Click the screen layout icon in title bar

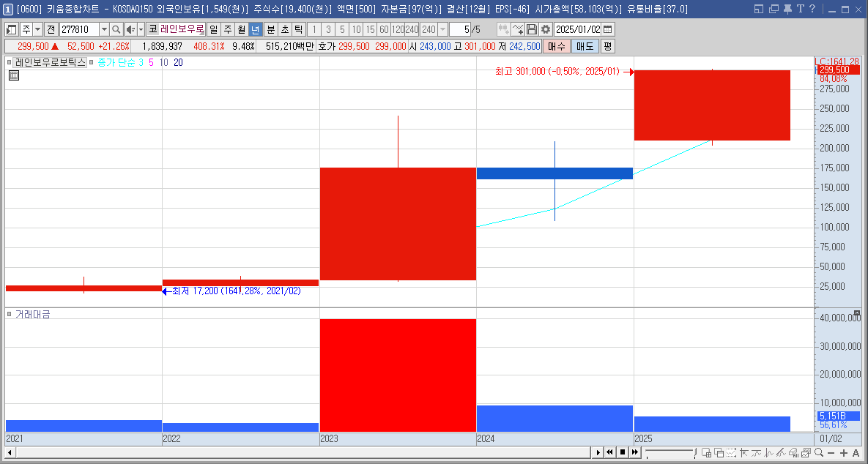pos(759,9)
